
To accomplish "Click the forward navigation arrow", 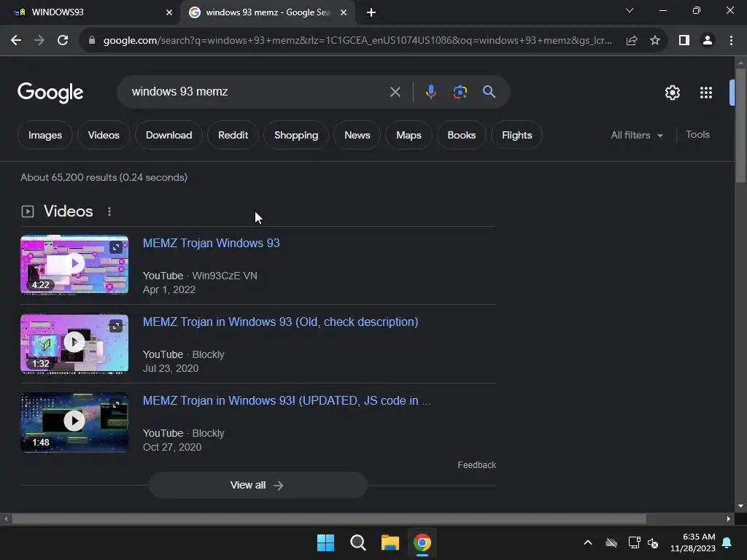I will pyautogui.click(x=39, y=41).
